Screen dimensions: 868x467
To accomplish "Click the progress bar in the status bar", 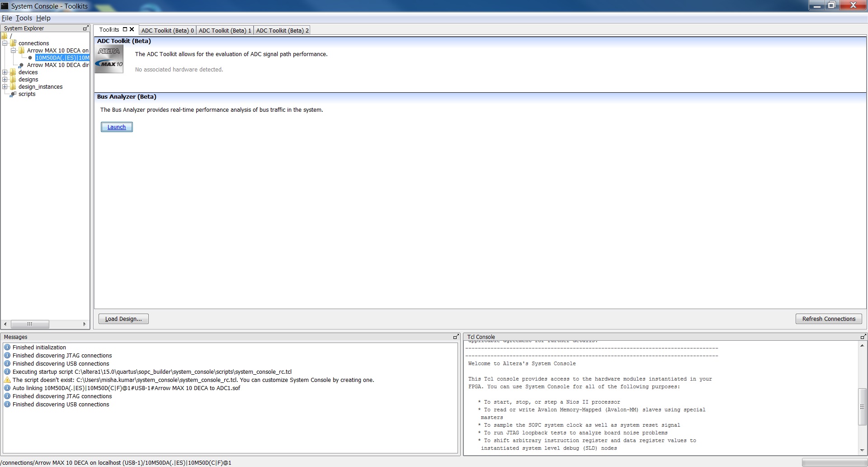I will point(835,462).
